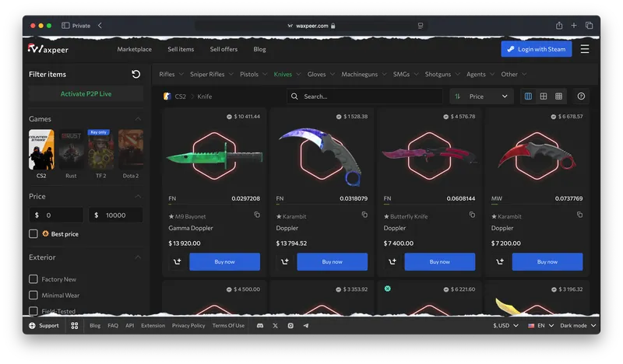This screenshot has width=623, height=364.
Task: Buy now the Butterfly Knife Doppler
Action: [x=440, y=261]
